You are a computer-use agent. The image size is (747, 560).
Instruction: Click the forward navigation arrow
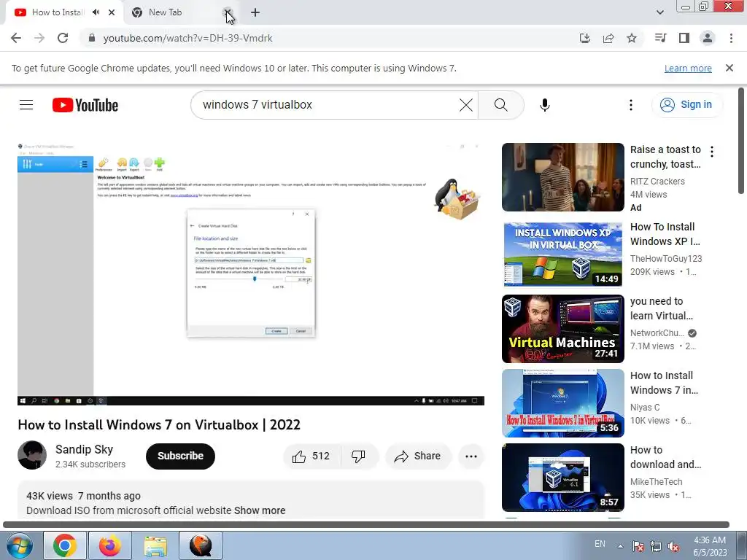(39, 38)
